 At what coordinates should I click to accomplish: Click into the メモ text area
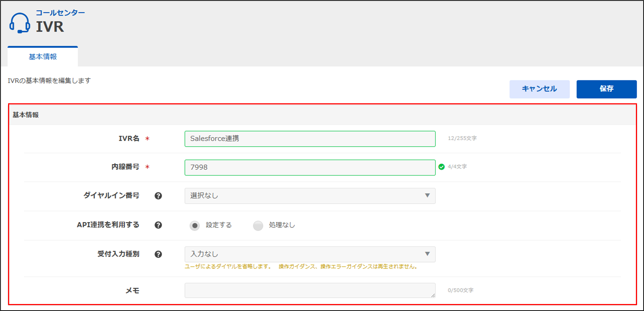[x=310, y=290]
